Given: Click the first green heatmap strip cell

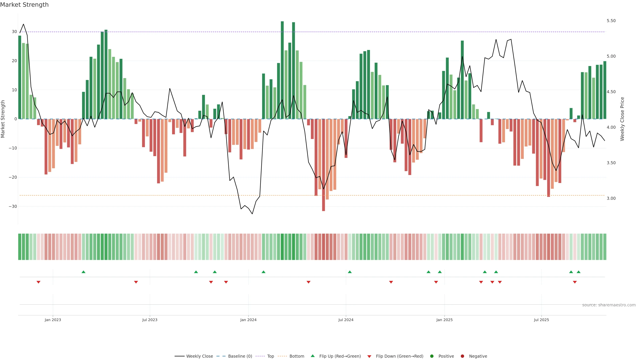Looking at the screenshot, I should click(20, 247).
